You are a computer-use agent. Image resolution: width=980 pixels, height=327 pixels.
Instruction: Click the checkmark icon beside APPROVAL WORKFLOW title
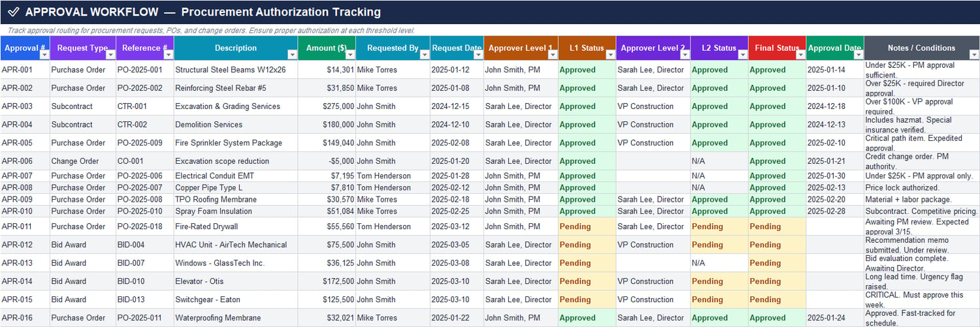(x=13, y=12)
